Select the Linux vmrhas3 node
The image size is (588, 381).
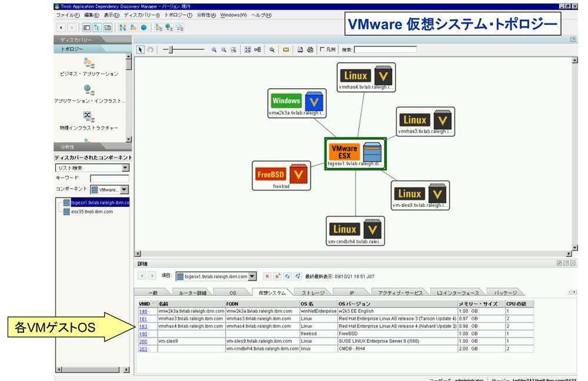pyautogui.click(x=425, y=122)
